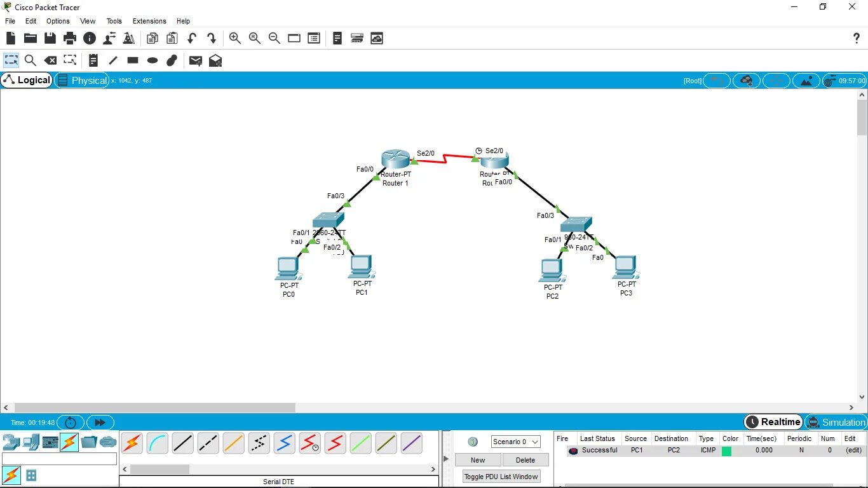Add Simple PDU envelope tool
Screen dimensions: 868x488
(x=196, y=60)
